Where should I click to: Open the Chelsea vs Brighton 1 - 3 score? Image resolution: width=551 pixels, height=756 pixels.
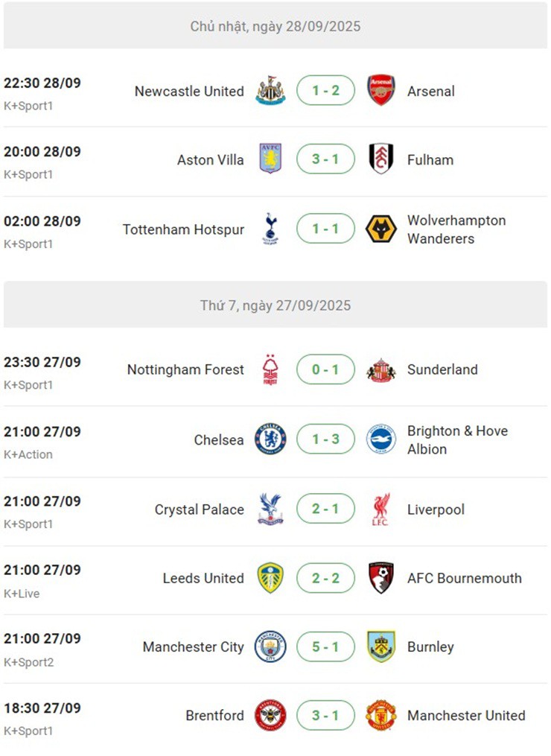tap(325, 439)
